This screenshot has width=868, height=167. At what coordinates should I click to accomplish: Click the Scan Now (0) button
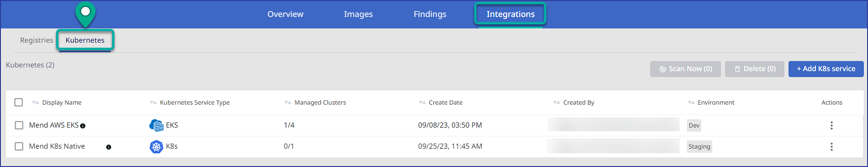click(685, 69)
